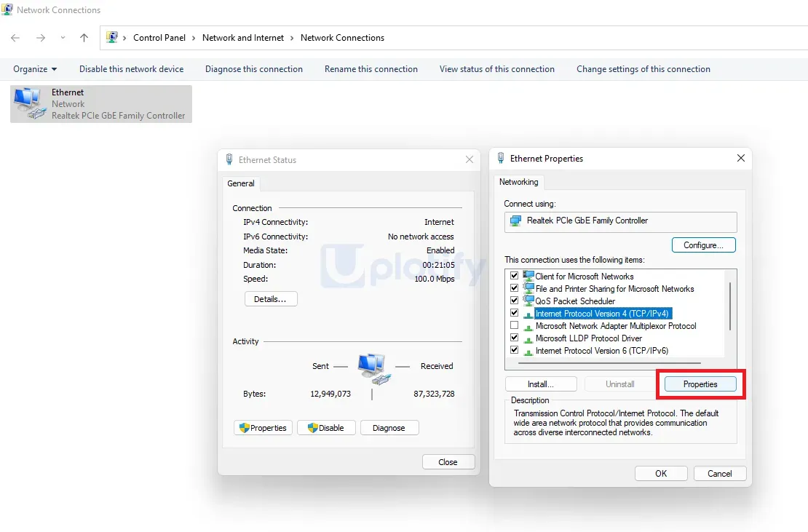This screenshot has height=532, width=808.
Task: Click Microsoft LLDP Protocol Driver icon
Action: [x=528, y=338]
